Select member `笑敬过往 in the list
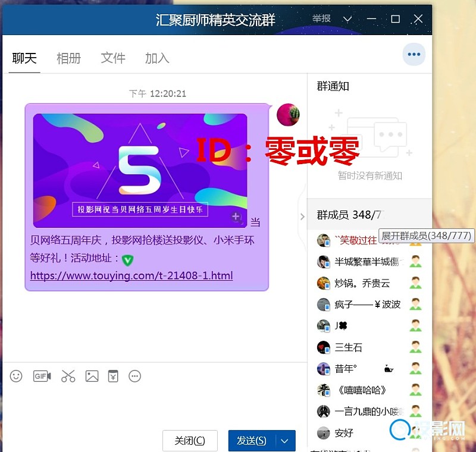This screenshot has width=476, height=452. [355, 240]
